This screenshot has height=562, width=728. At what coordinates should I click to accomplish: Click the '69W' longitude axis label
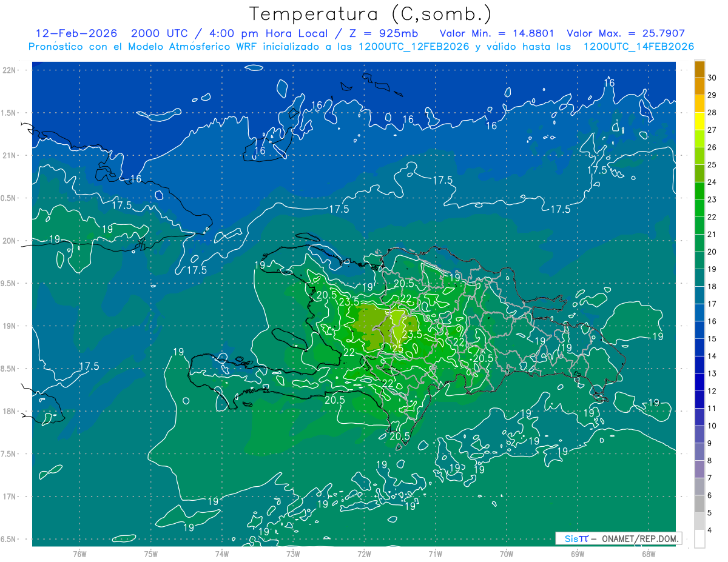click(x=578, y=554)
